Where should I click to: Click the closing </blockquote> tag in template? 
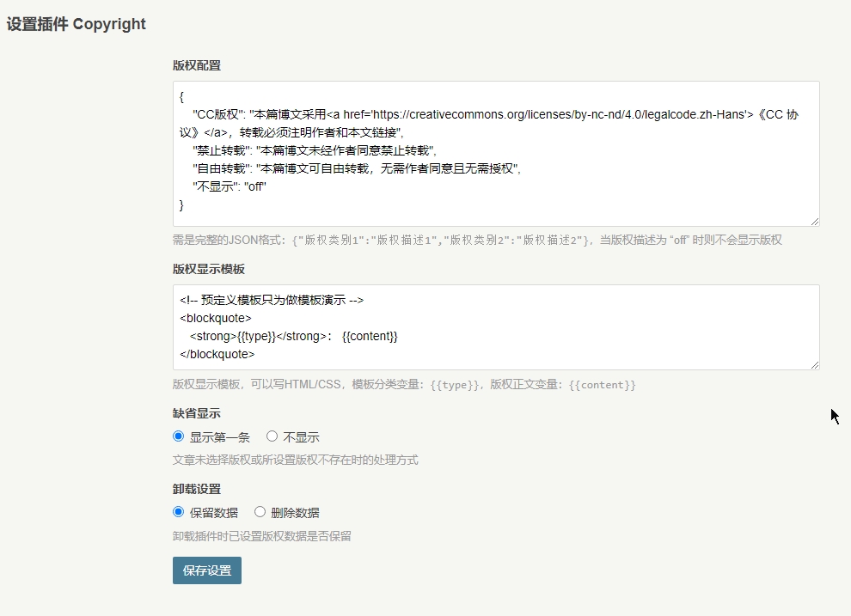[217, 354]
